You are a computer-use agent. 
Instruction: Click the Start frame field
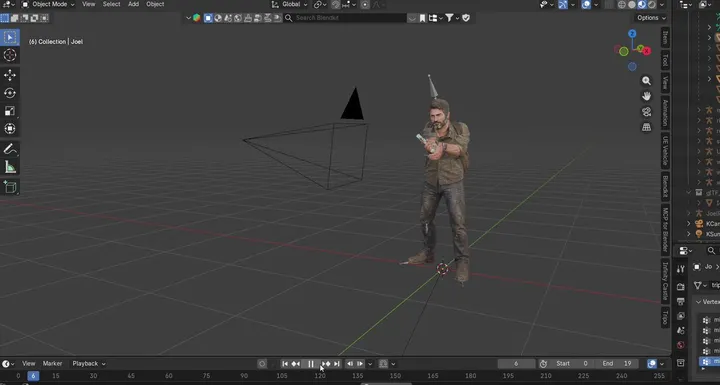[x=572, y=364]
